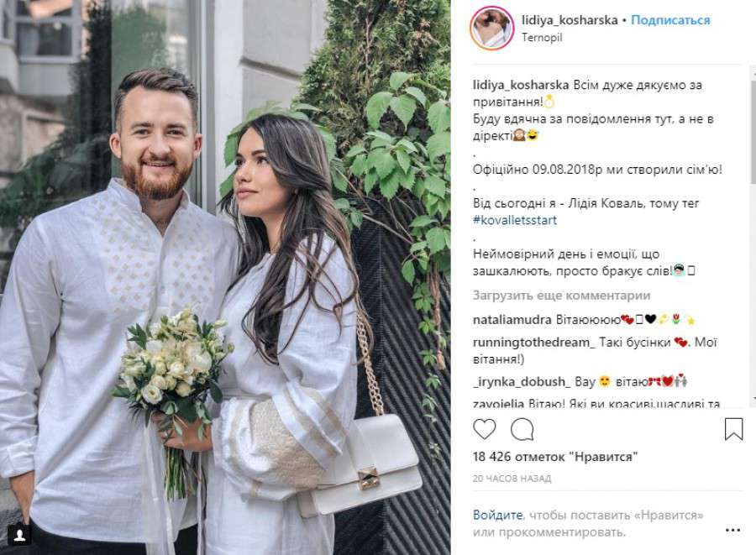Open the 20 ЧАСОВ НАЗАД timestamp
This screenshot has height=555, width=756.
click(512, 479)
